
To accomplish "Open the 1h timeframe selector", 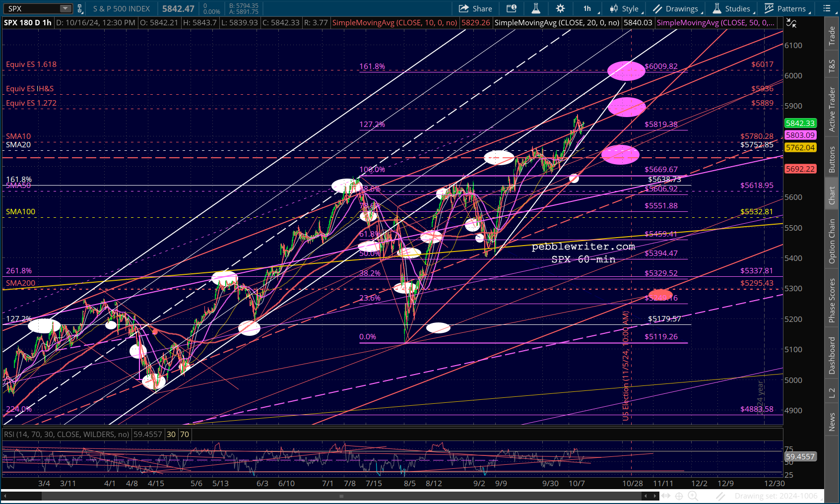I will pos(587,8).
